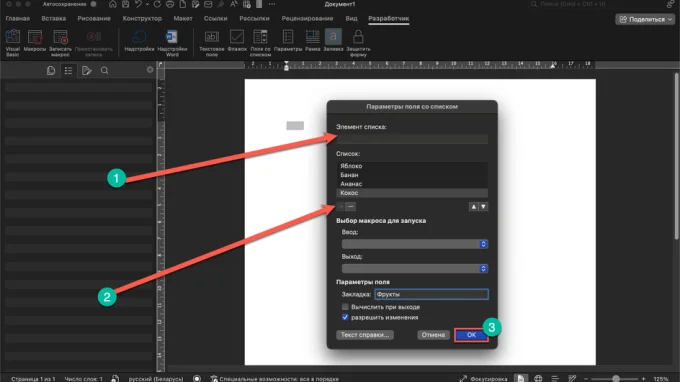Select Кокос in the list
This screenshot has height=382, width=680.
[x=412, y=193]
